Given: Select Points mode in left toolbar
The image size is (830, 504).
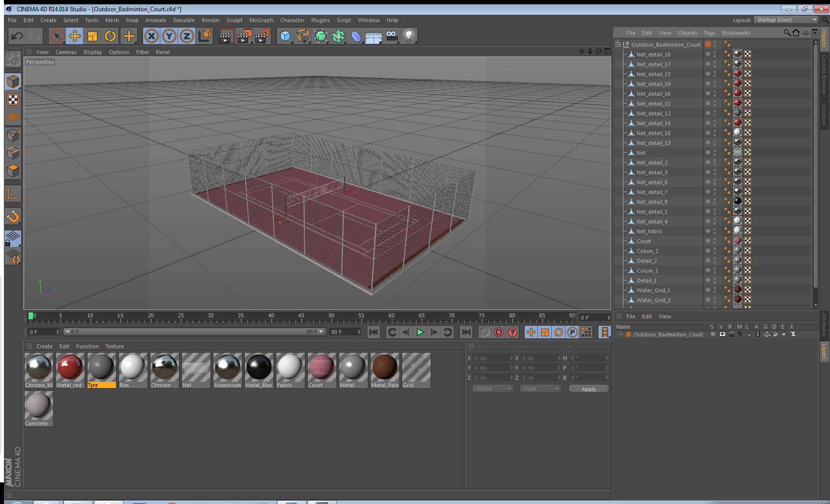Looking at the screenshot, I should pyautogui.click(x=13, y=135).
